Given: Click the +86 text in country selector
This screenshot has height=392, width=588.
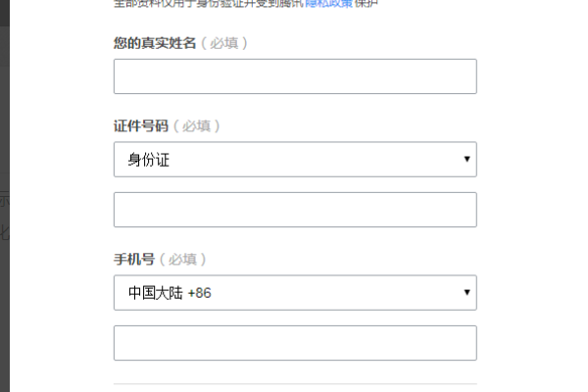Looking at the screenshot, I should 199,292.
